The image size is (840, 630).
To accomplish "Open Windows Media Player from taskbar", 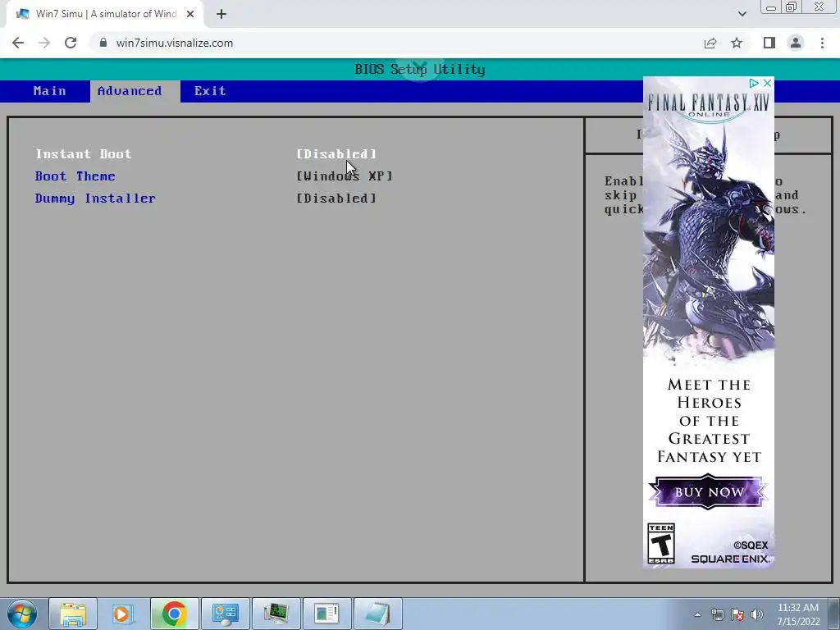I will coord(123,614).
